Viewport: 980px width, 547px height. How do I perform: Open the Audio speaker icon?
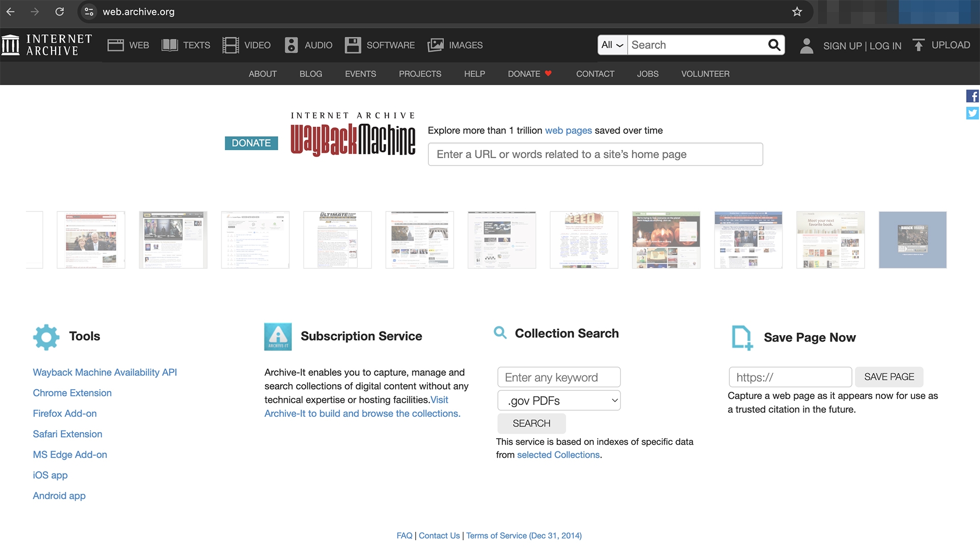pos(291,45)
